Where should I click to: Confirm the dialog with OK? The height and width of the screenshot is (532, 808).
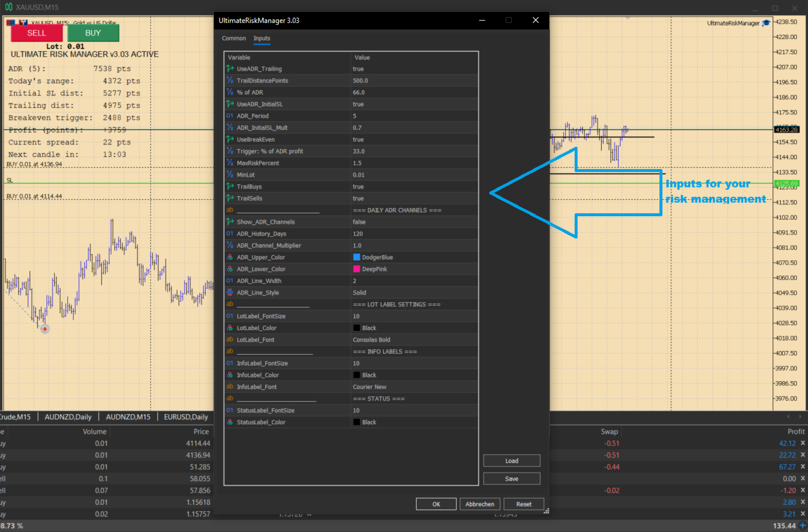436,504
